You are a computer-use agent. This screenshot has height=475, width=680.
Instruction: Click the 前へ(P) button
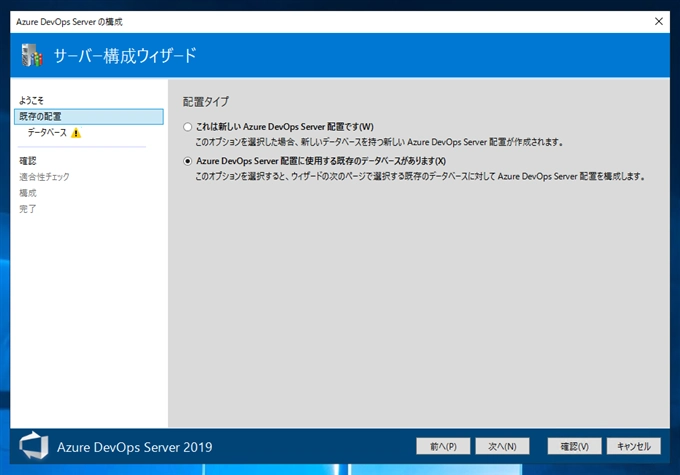tap(443, 446)
